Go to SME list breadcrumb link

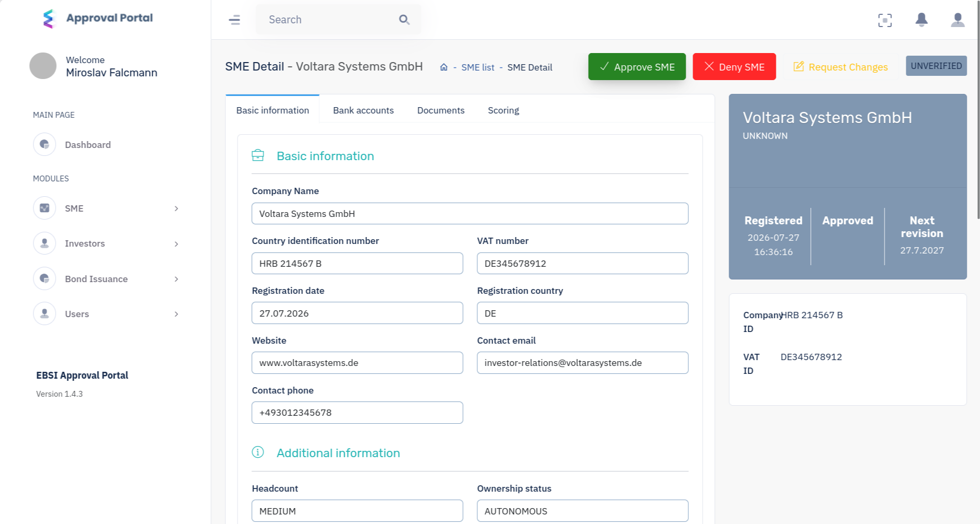point(477,67)
